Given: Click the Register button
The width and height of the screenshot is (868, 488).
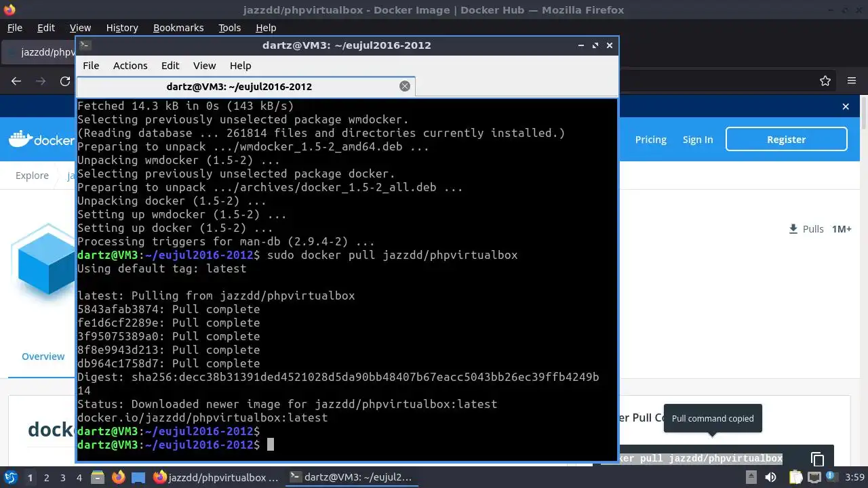Looking at the screenshot, I should coord(787,140).
